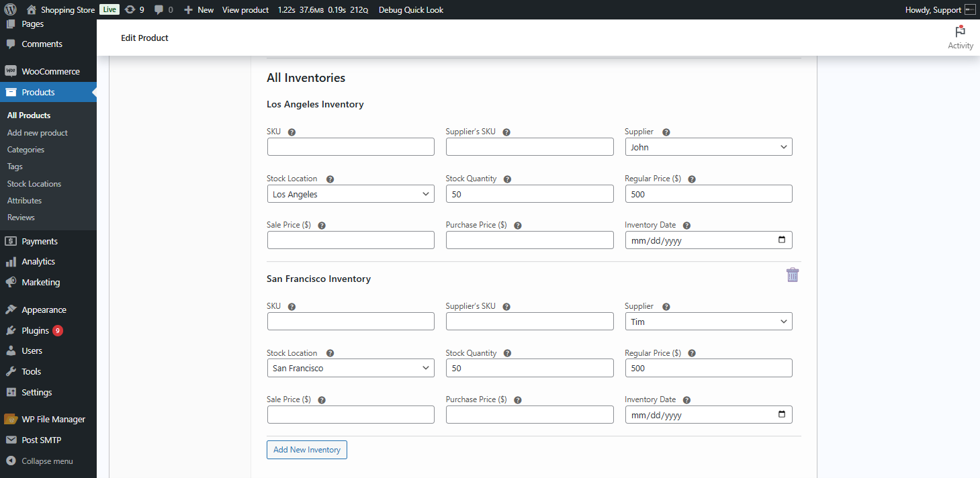Click Add New Inventory button

[x=307, y=450]
